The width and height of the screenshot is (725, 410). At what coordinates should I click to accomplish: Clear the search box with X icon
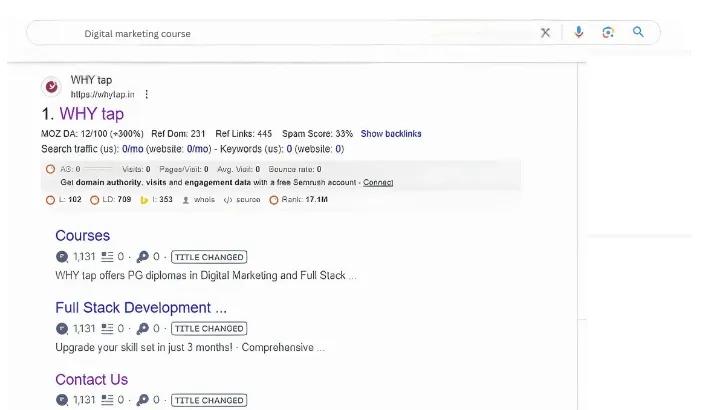pos(546,33)
